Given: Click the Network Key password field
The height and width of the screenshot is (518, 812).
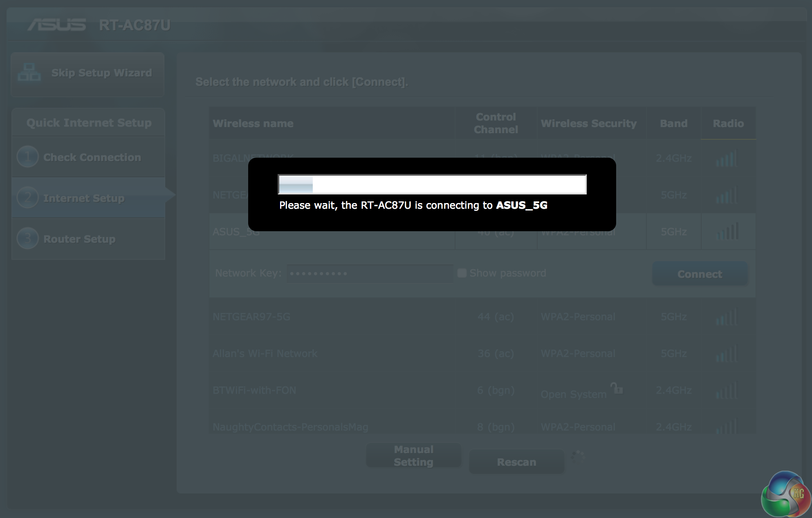Looking at the screenshot, I should 370,273.
